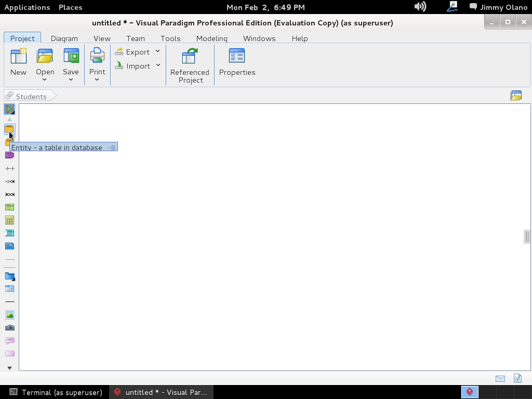
Task: Switch to Terminal in the taskbar
Action: (56, 392)
